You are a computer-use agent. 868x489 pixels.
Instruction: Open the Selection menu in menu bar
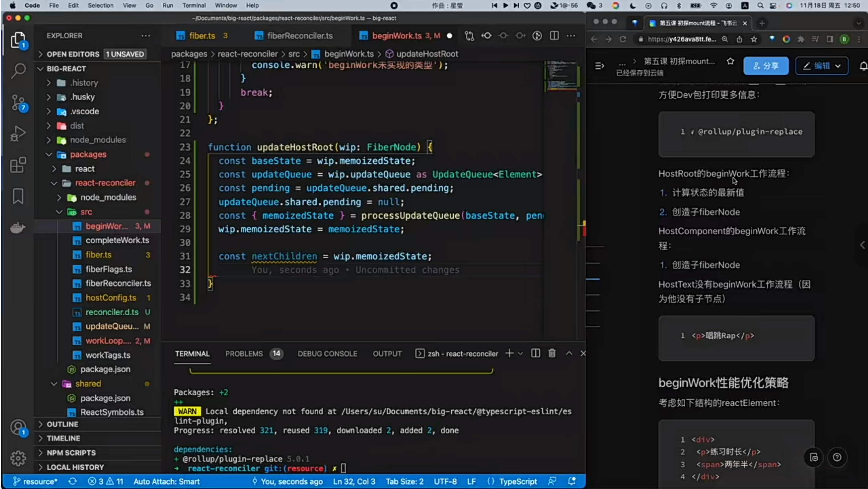point(100,5)
